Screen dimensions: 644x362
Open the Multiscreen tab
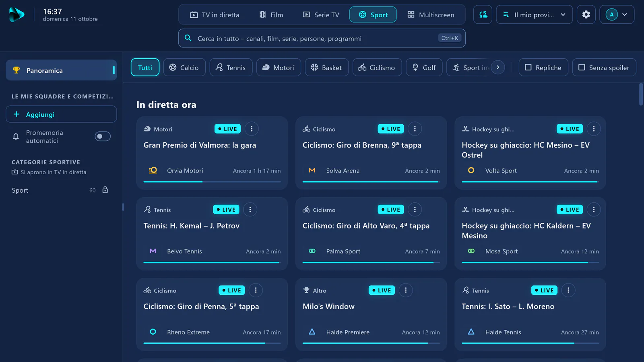tap(431, 15)
